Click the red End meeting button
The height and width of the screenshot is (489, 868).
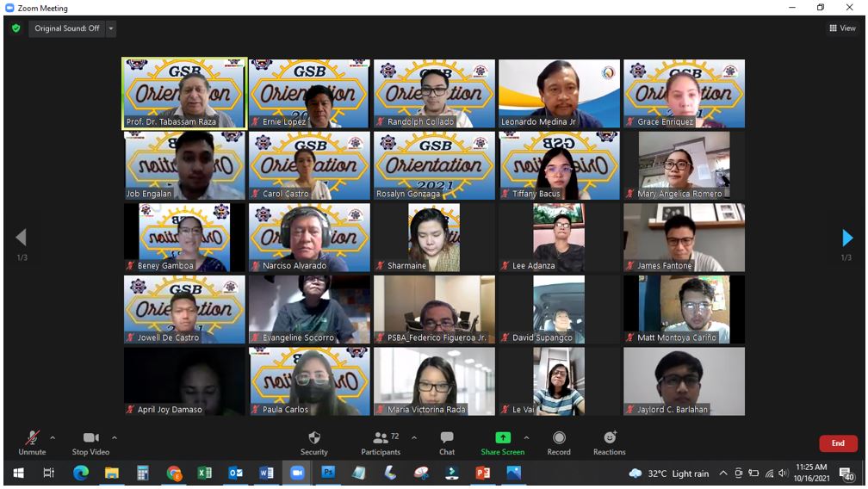click(838, 443)
